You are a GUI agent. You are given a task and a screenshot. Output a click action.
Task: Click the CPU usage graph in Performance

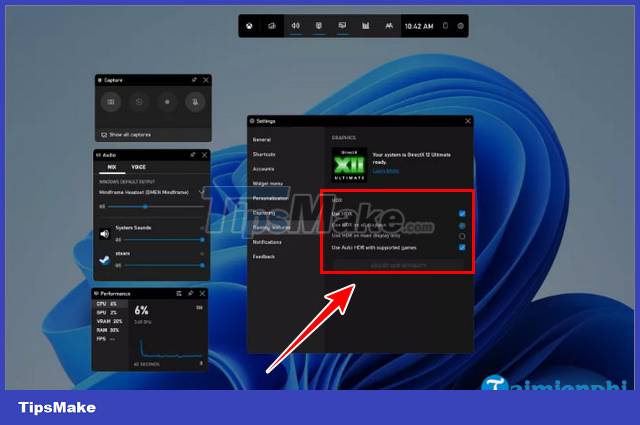click(169, 347)
